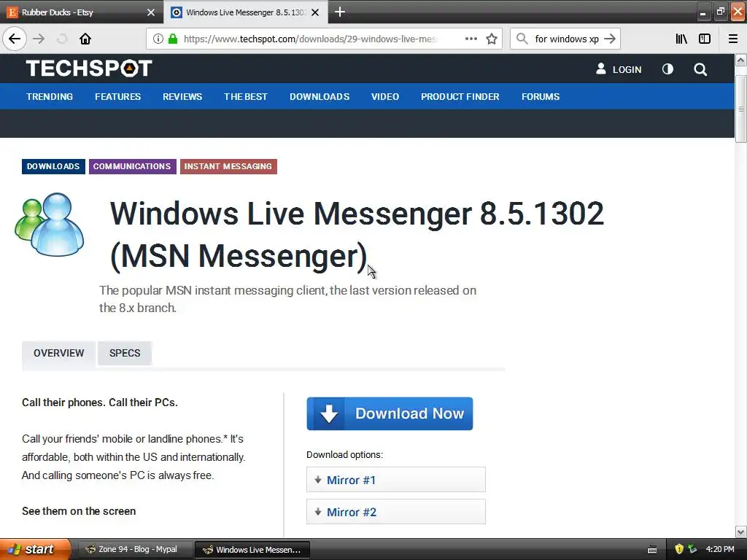Click the COMMUNICATIONS category tag
The image size is (747, 560).
click(x=133, y=167)
